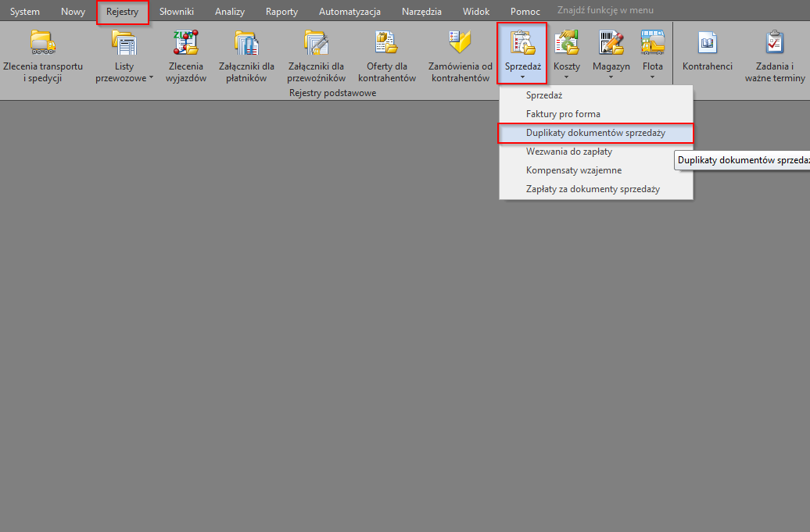Switch to the Słowniki ribbon tab
The width and height of the screenshot is (810, 532).
(x=176, y=12)
